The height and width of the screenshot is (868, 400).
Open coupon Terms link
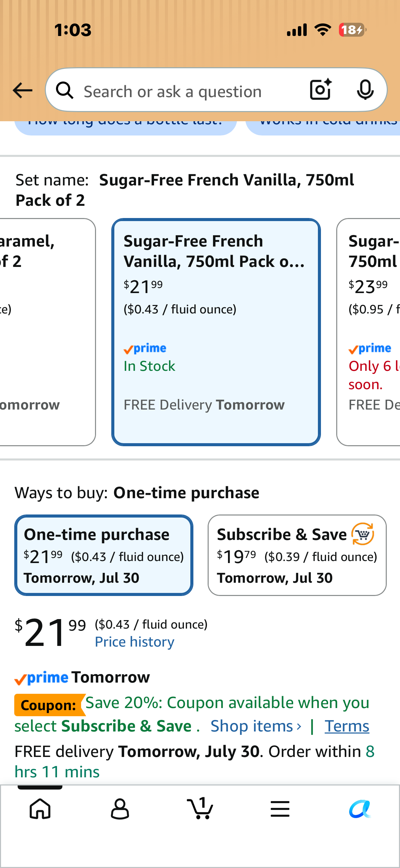347,726
